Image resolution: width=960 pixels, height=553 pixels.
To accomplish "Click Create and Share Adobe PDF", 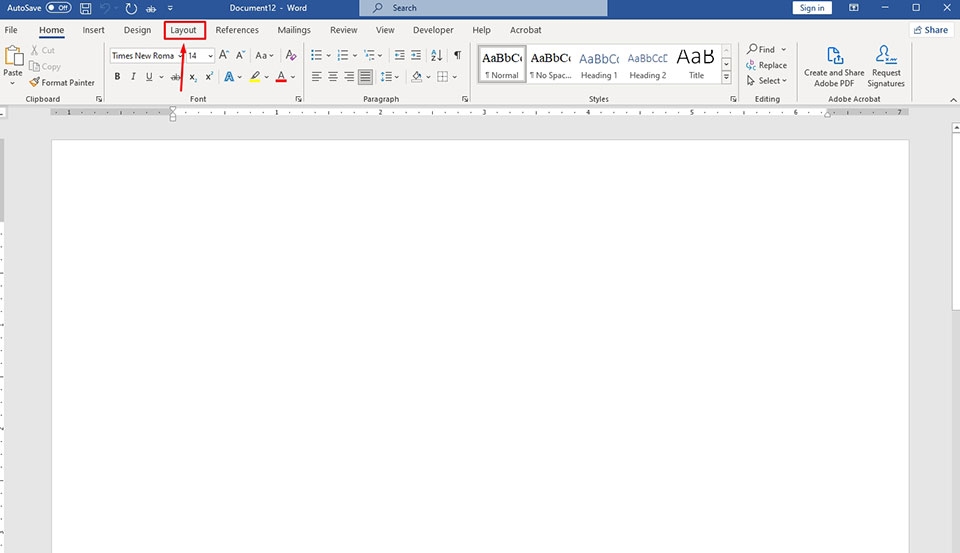I will [x=834, y=66].
